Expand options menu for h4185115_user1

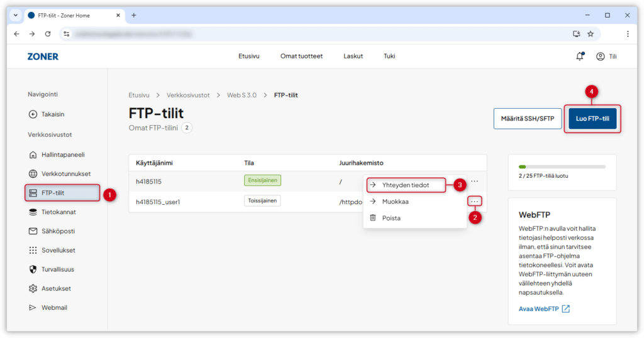(475, 201)
